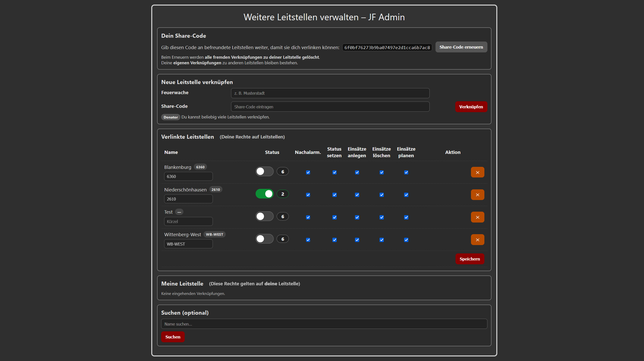The width and height of the screenshot is (644, 361).
Task: Save changes with Speichern button
Action: pyautogui.click(x=469, y=259)
